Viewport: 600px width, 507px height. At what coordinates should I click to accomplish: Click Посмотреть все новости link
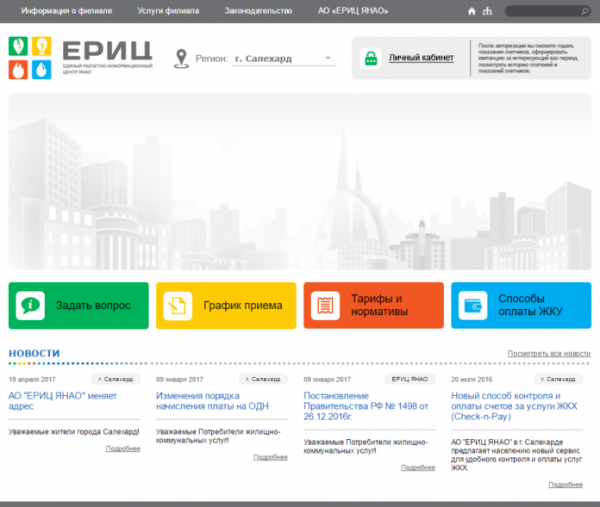pos(549,354)
